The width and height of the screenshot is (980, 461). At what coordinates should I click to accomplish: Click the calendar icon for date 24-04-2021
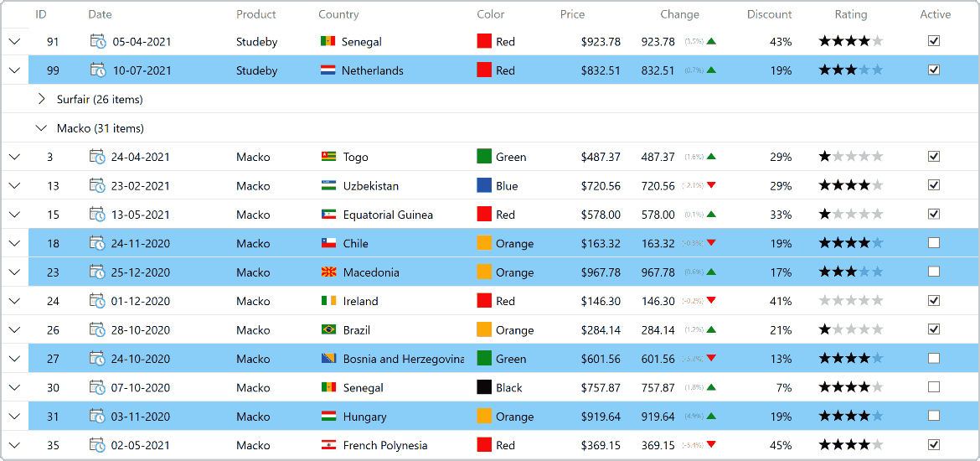[97, 157]
